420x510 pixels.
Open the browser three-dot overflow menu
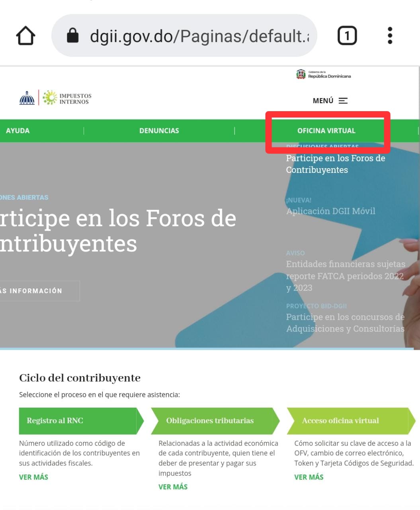tap(390, 35)
